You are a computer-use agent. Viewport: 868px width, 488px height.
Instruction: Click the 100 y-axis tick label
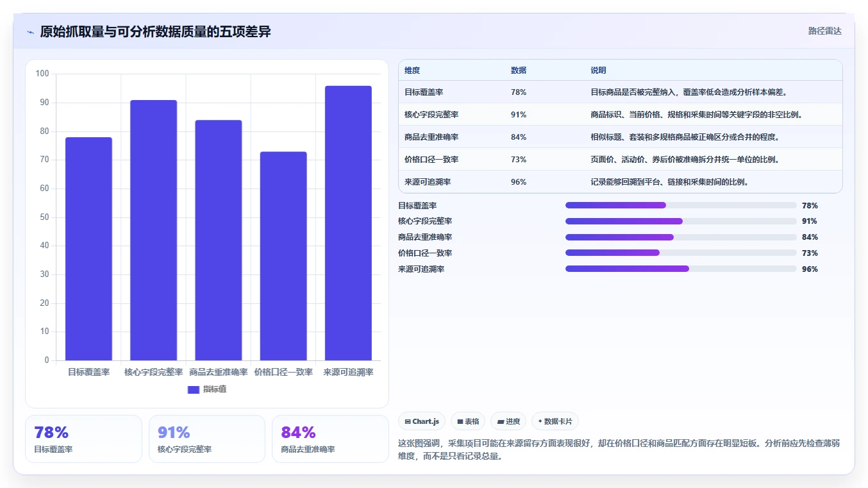click(x=42, y=74)
